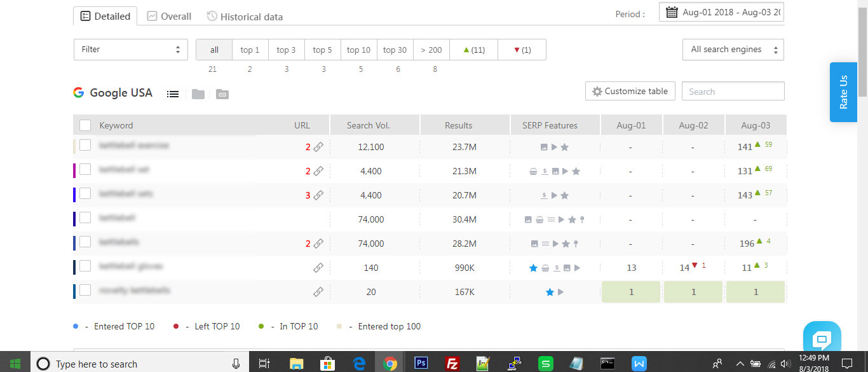Click blue star SERP feature in 167K row
This screenshot has width=868, height=372.
[550, 292]
